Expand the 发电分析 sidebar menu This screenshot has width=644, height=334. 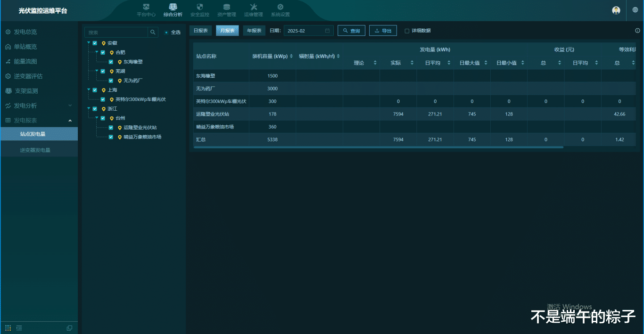70,106
